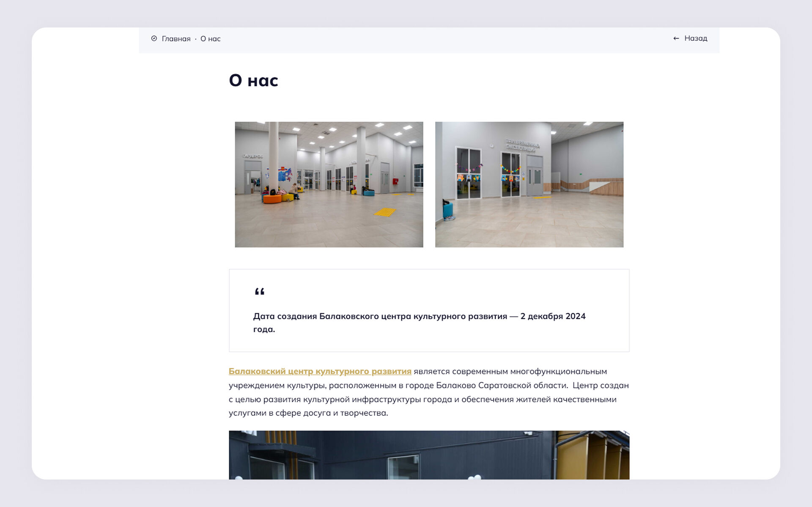Click the orange round sofa in the left photo

(x=272, y=199)
